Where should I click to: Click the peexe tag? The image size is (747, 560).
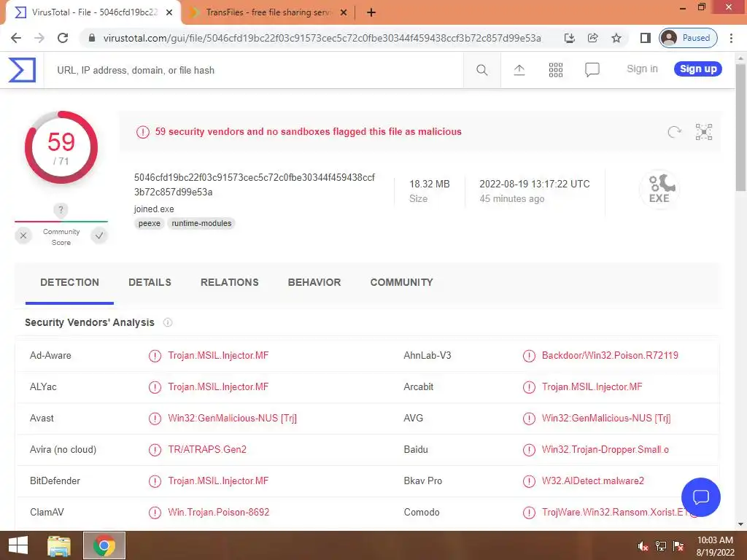point(149,223)
